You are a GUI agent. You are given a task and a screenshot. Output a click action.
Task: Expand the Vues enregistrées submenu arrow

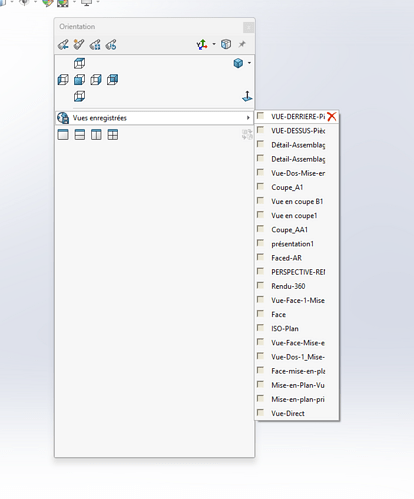[x=248, y=118]
